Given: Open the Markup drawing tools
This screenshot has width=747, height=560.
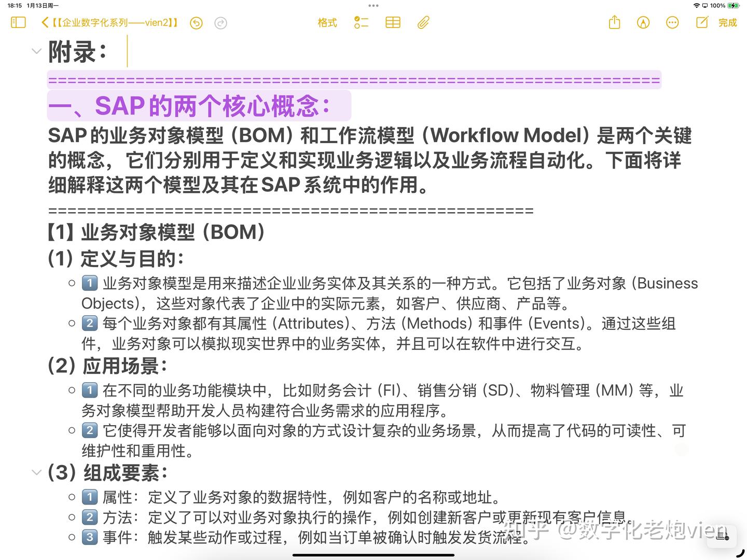Looking at the screenshot, I should click(x=643, y=22).
